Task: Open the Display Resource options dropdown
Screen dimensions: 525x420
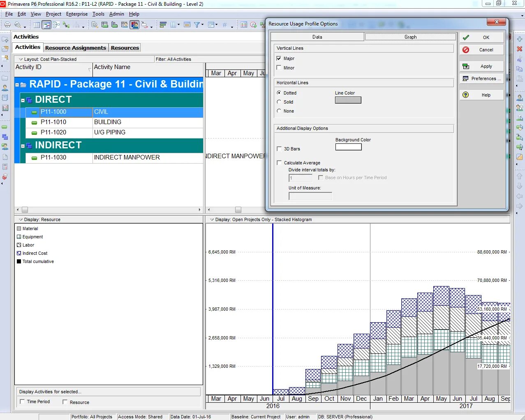Action: 21,219
